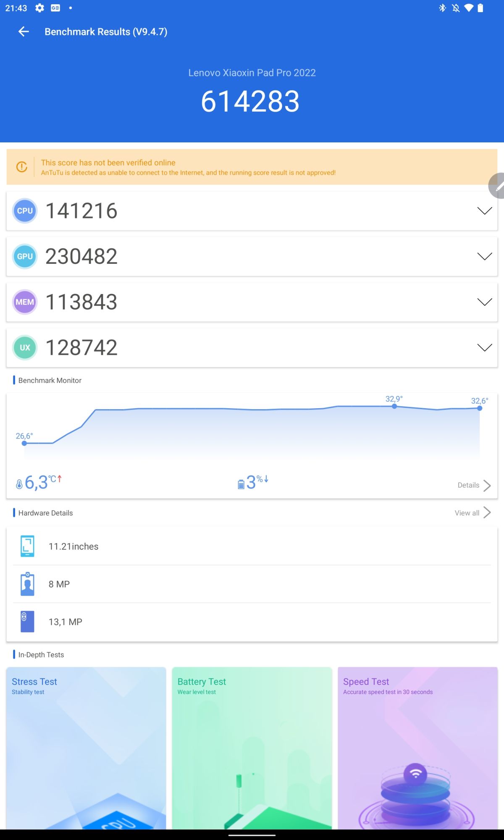Tap the Wi-Fi icon in Speed Test card
504x840 pixels.
pos(415,774)
